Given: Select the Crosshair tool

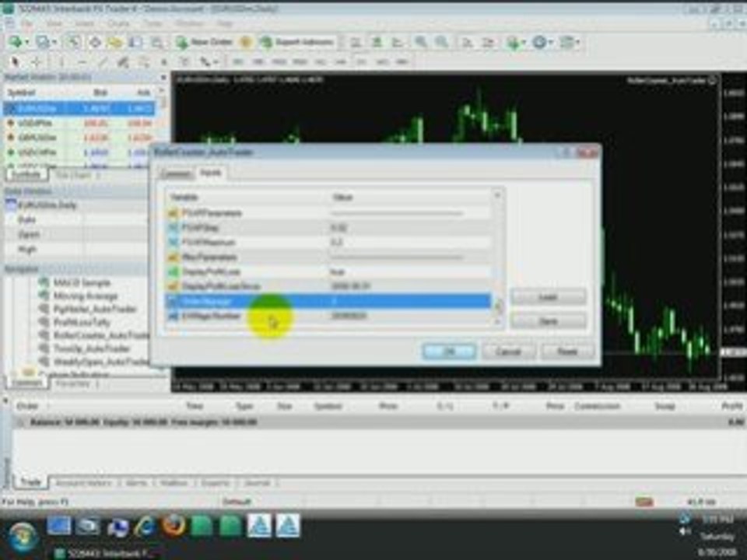Looking at the screenshot, I should pyautogui.click(x=37, y=62).
